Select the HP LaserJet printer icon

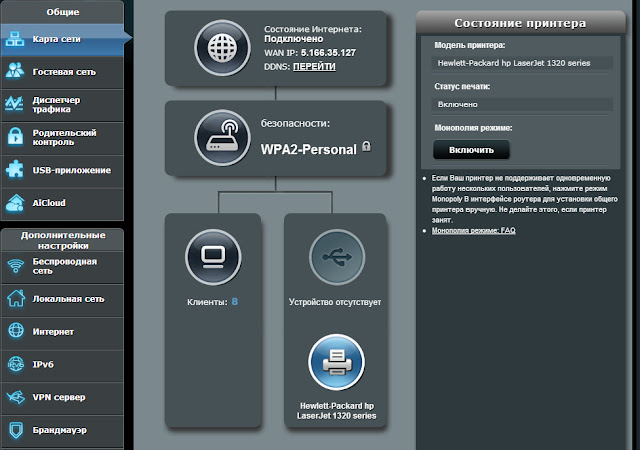[336, 362]
